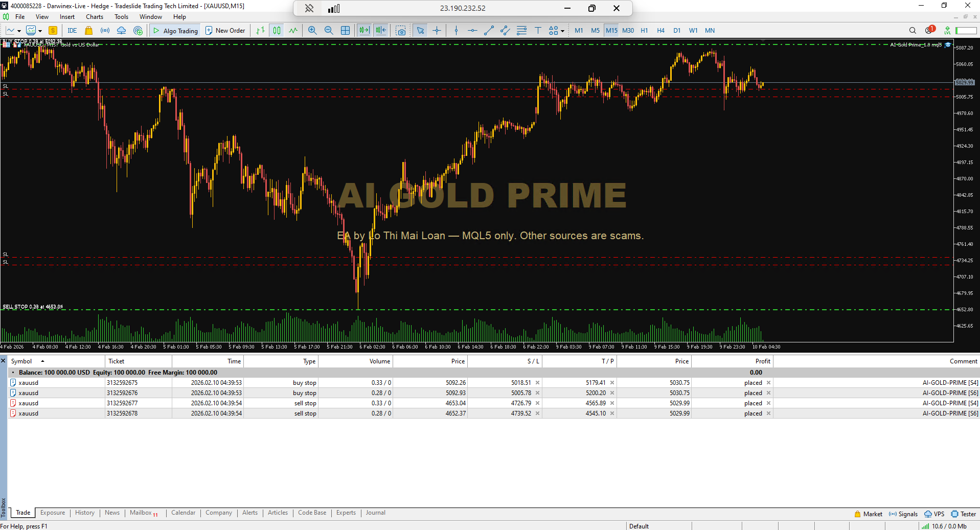Switch to the Mailbox tab
Image resolution: width=980 pixels, height=530 pixels.
143,513
